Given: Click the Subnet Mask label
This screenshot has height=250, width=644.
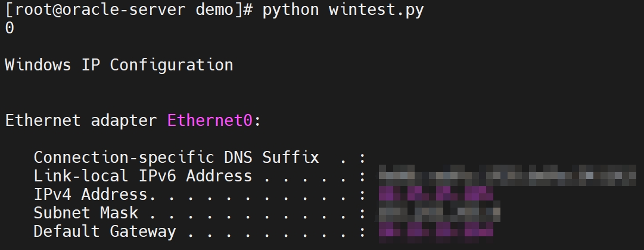Looking at the screenshot, I should pyautogui.click(x=85, y=213).
